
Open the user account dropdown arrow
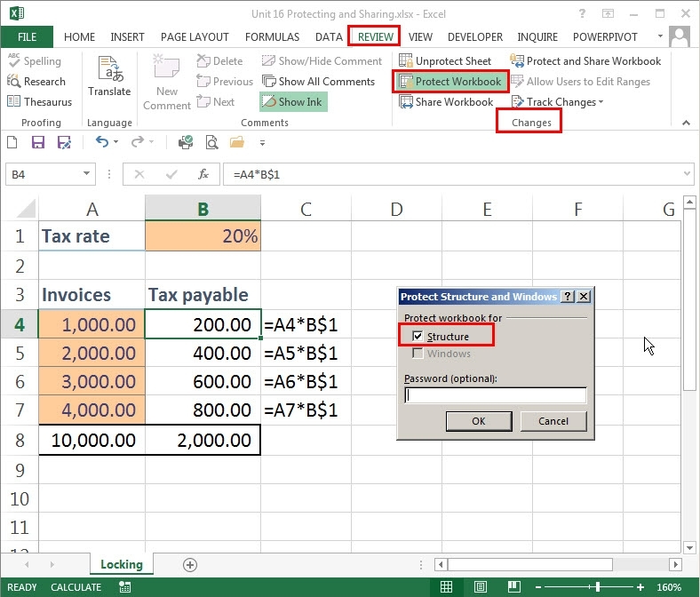pos(660,36)
